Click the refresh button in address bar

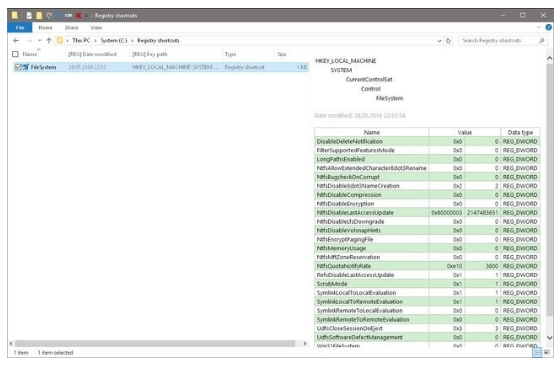[449, 41]
